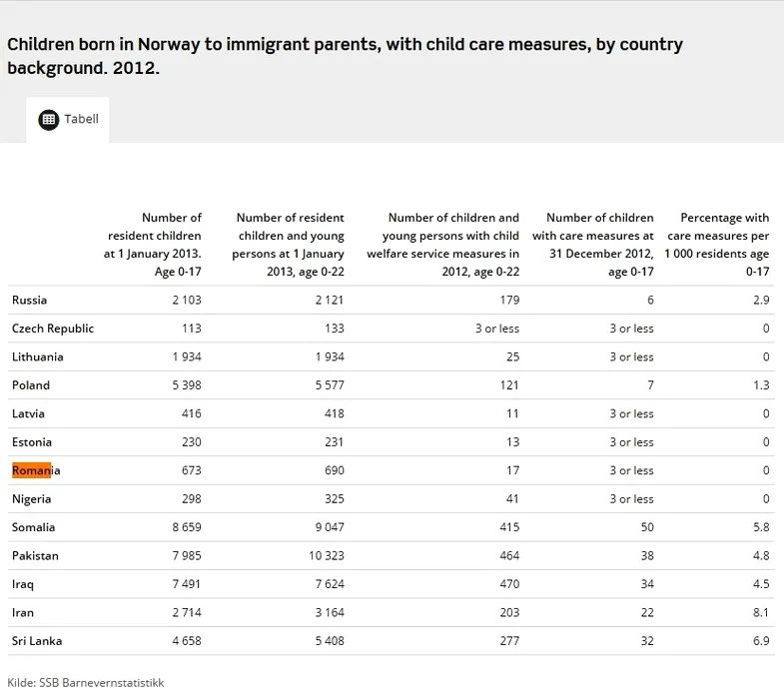Click the Poland row label

(30, 385)
